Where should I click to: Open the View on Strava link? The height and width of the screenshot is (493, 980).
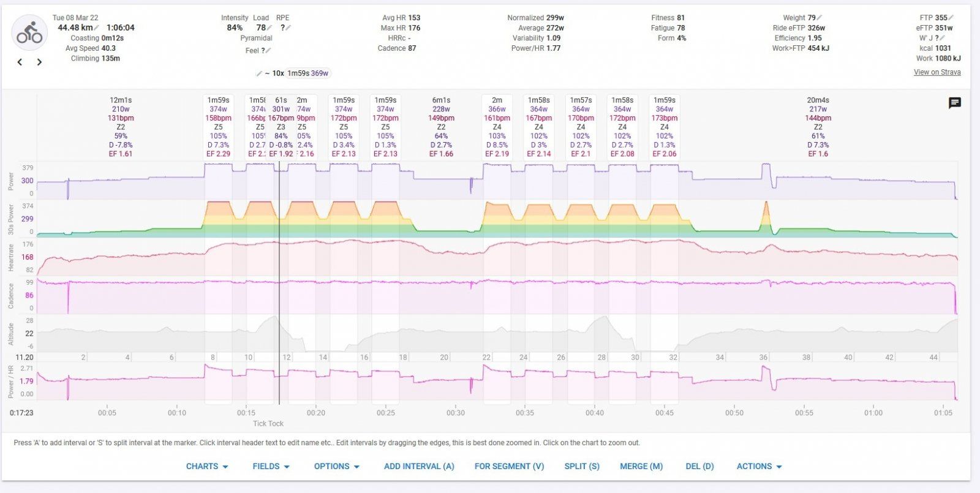[937, 72]
